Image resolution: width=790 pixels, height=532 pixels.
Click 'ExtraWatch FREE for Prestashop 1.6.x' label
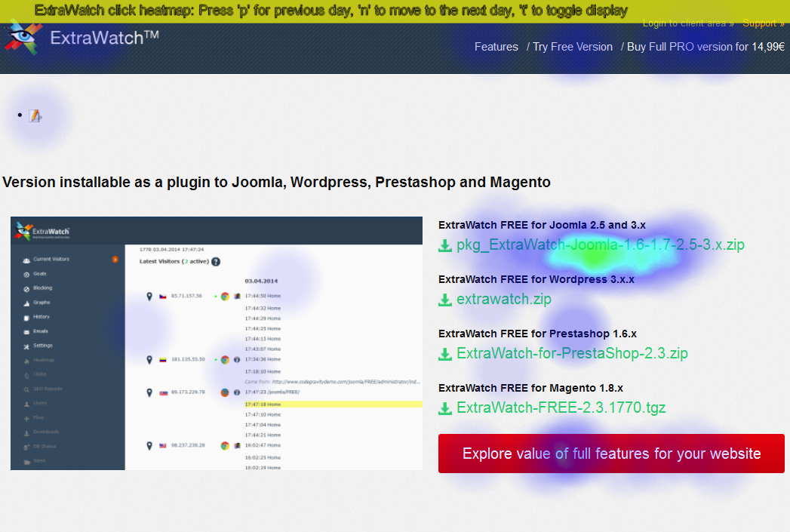click(537, 334)
